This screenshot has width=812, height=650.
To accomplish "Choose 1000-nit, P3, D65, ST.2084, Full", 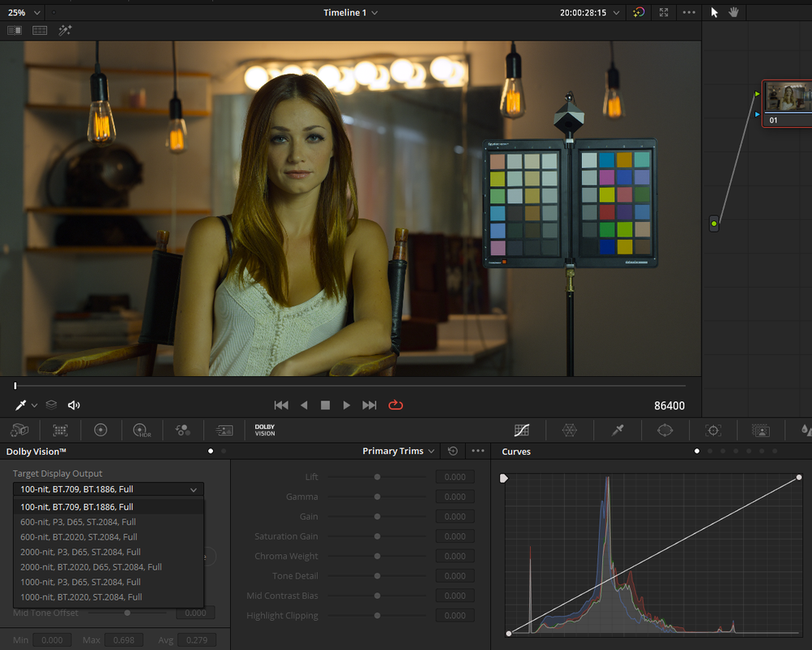I will (x=108, y=582).
